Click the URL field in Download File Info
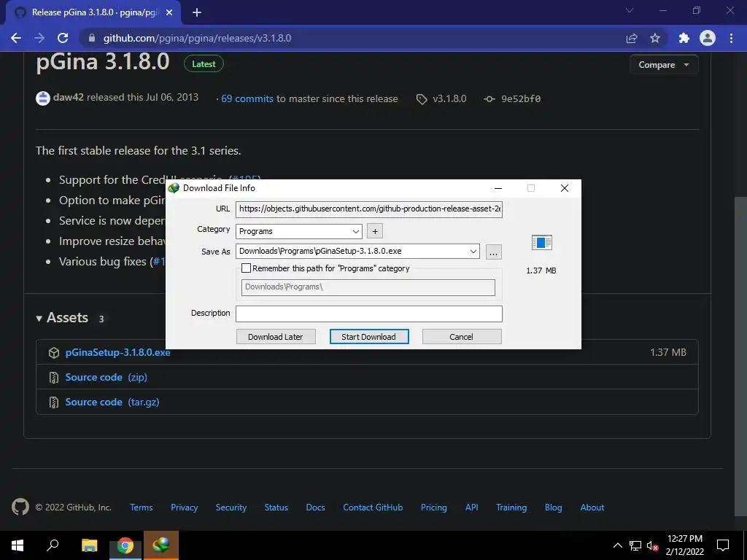Screen dimensions: 747x560 pyautogui.click(x=368, y=209)
